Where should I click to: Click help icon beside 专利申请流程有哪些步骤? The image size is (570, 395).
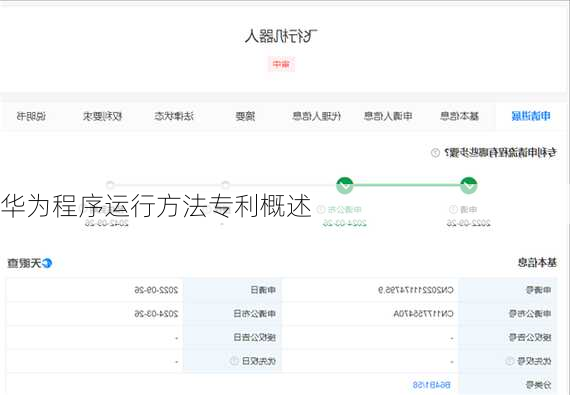[x=435, y=153]
